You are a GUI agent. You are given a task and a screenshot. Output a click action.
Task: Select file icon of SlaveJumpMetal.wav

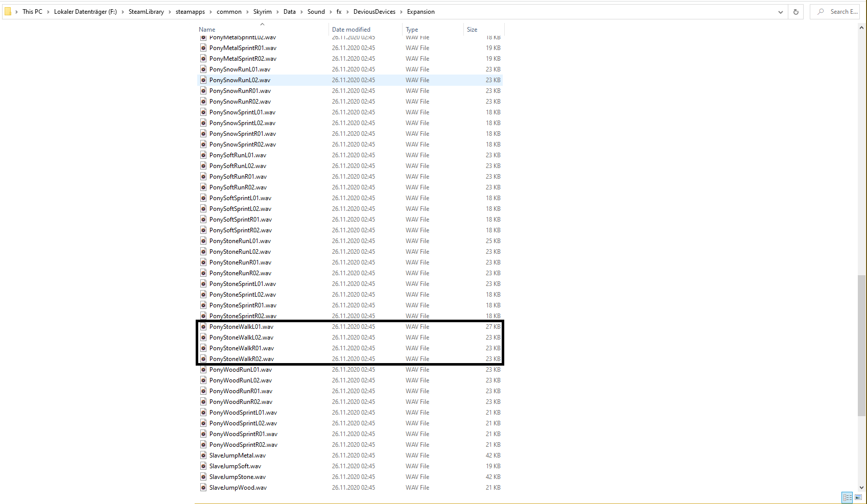203,455
